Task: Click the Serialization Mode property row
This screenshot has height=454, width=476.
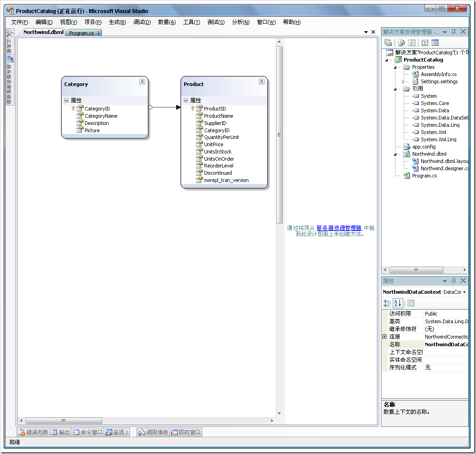Action: pyautogui.click(x=425, y=368)
